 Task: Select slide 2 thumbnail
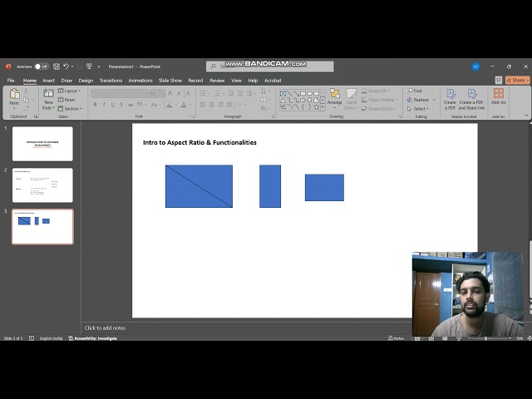tap(42, 185)
